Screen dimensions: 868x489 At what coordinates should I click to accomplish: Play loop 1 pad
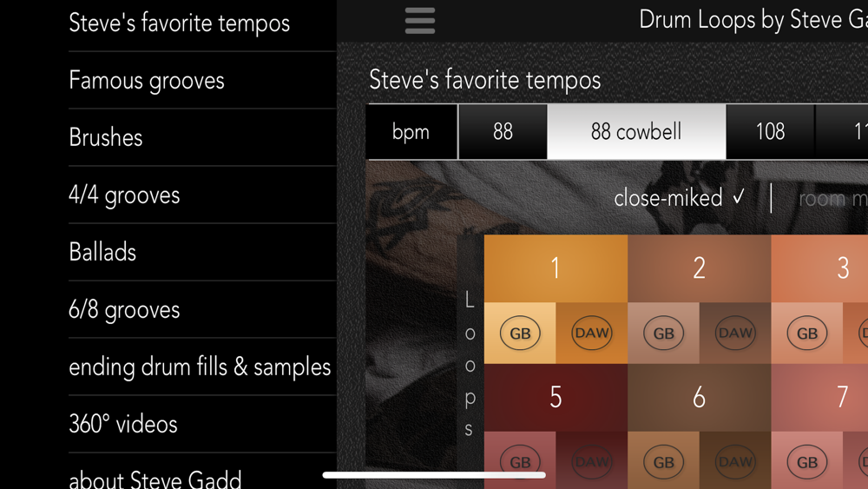556,268
